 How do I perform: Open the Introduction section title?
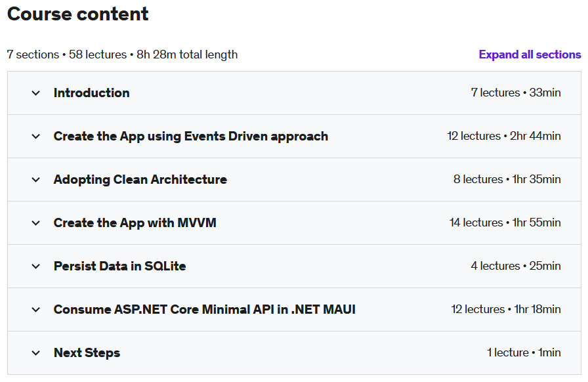click(x=91, y=93)
